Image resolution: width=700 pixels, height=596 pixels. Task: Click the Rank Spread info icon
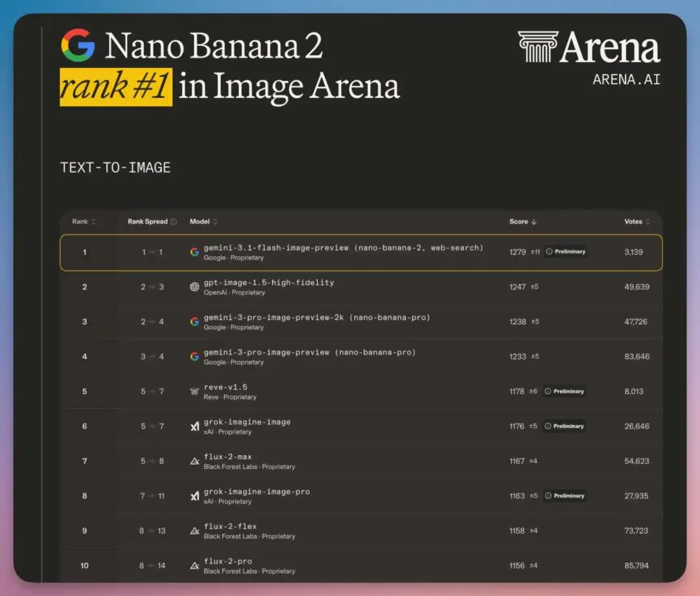pyautogui.click(x=174, y=222)
